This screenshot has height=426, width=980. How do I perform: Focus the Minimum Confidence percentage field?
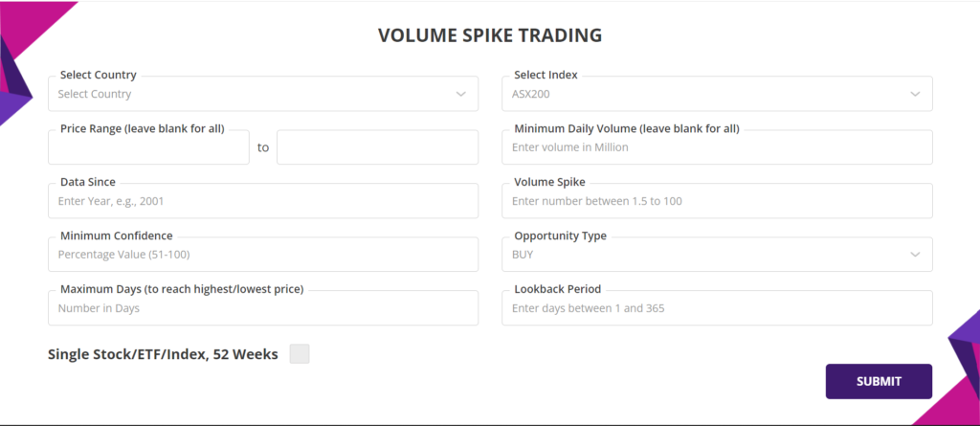coord(262,255)
